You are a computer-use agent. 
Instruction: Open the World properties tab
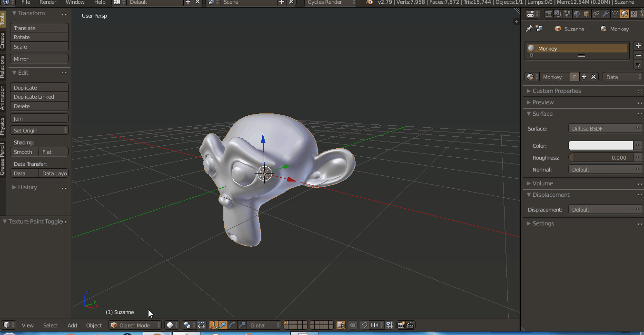coord(576,14)
